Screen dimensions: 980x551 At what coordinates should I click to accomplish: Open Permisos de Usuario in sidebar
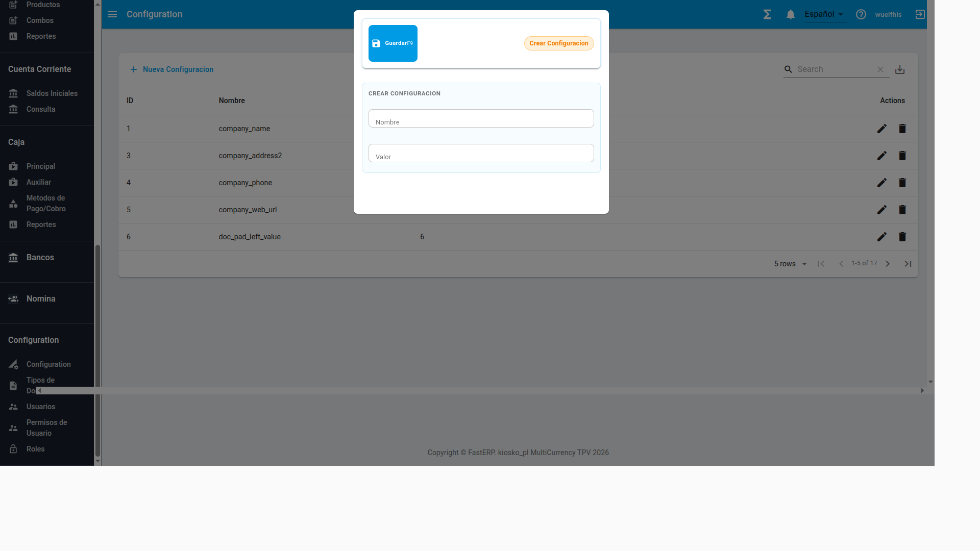pos(47,428)
